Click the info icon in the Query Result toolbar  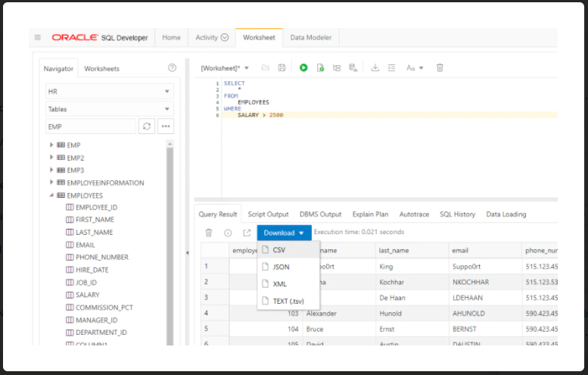pyautogui.click(x=228, y=233)
